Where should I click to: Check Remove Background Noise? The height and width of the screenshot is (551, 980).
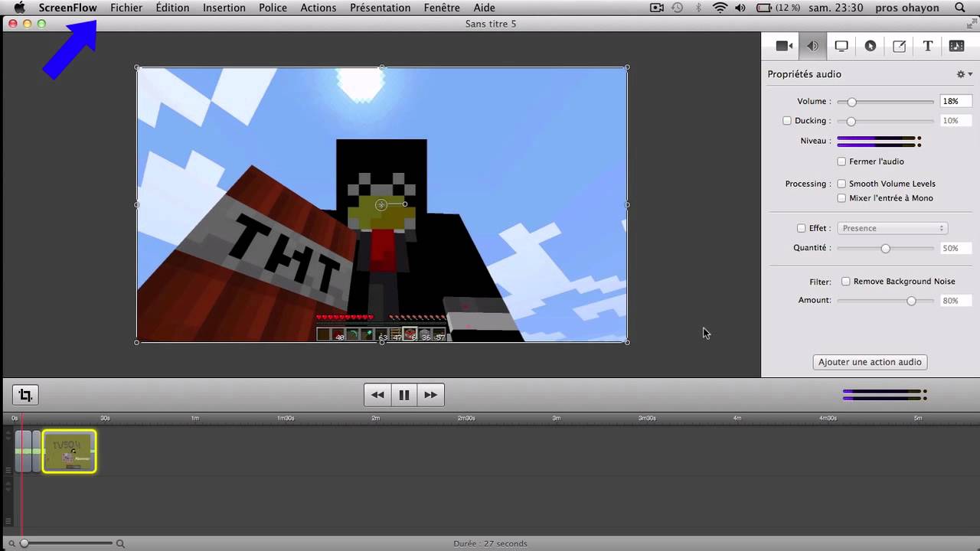(x=846, y=282)
